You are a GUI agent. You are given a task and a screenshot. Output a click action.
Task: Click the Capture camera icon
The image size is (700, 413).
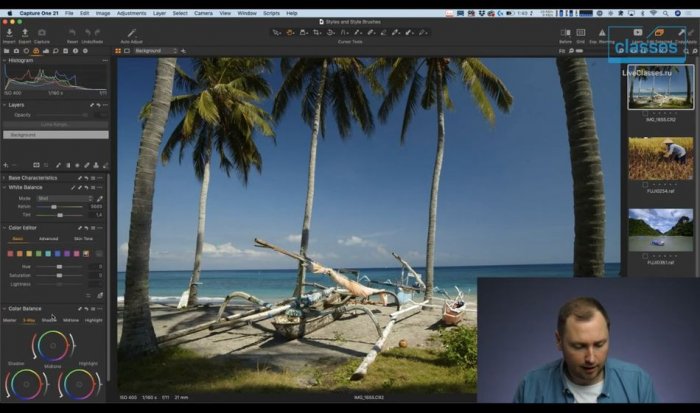(x=42, y=33)
